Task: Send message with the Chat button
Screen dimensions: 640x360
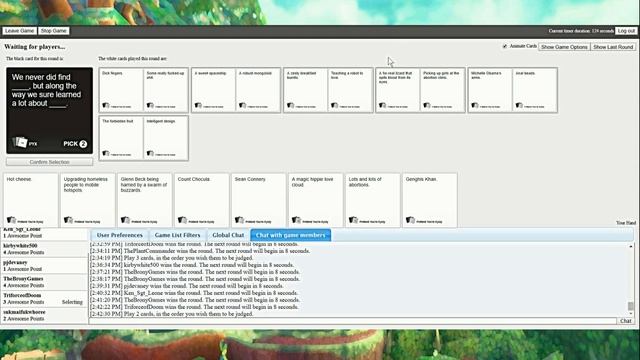Action: pos(625,321)
